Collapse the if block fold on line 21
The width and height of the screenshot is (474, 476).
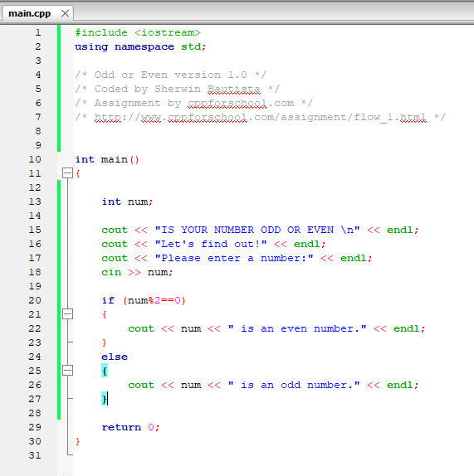(x=67, y=314)
